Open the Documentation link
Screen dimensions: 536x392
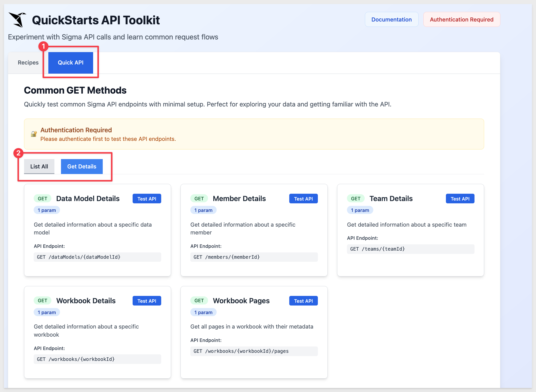pyautogui.click(x=391, y=19)
